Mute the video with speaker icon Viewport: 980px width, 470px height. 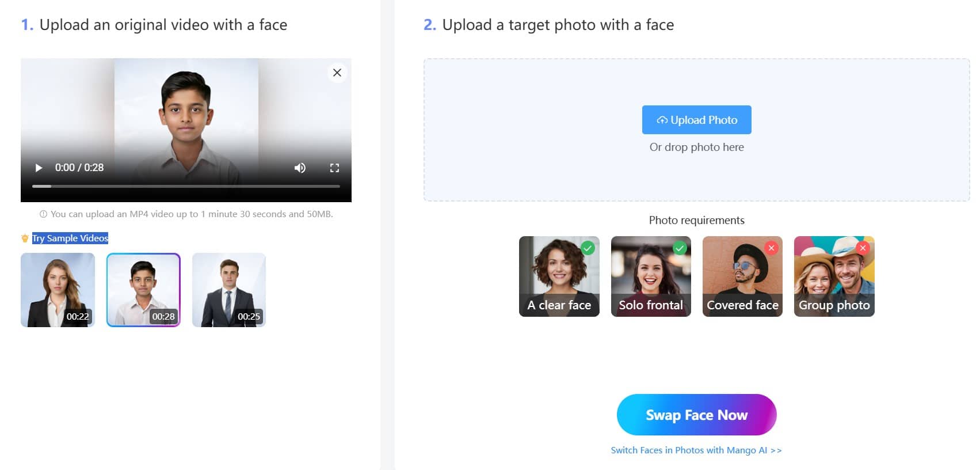coord(300,168)
